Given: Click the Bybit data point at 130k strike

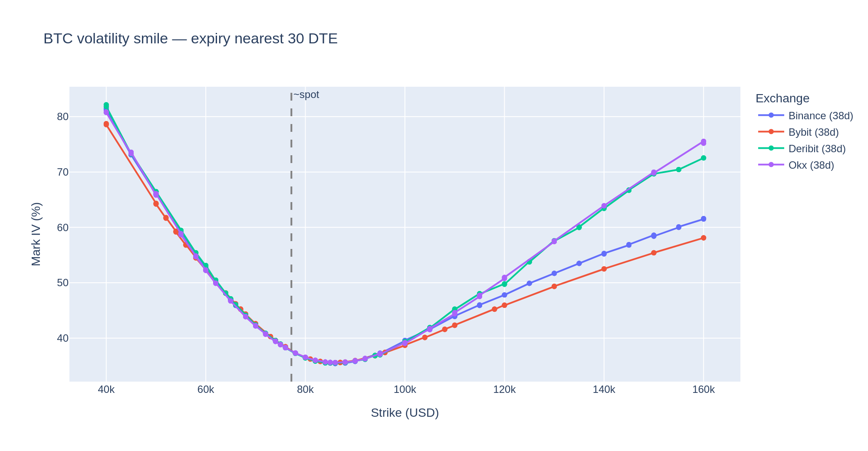Looking at the screenshot, I should pos(554,286).
